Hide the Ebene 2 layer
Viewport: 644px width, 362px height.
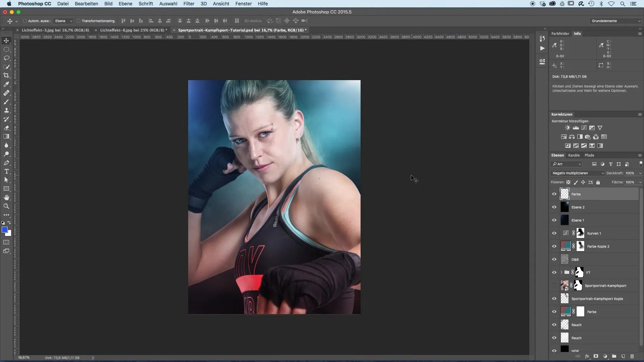[x=554, y=207]
